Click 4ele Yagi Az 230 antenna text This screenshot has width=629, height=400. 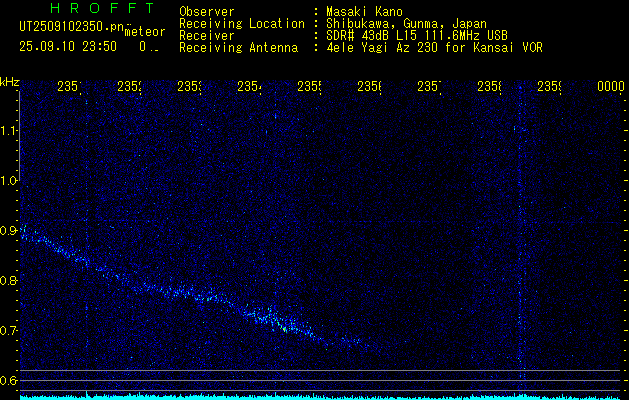pyautogui.click(x=434, y=48)
